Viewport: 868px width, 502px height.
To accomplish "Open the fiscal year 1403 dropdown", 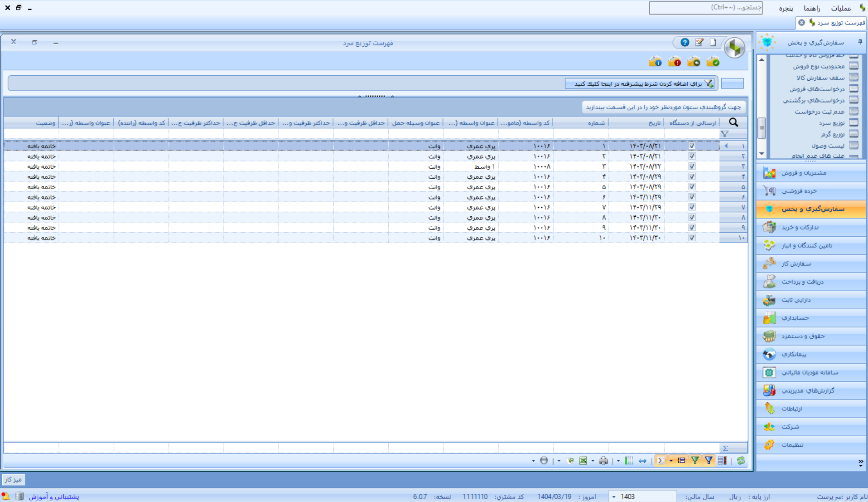I will click(614, 497).
